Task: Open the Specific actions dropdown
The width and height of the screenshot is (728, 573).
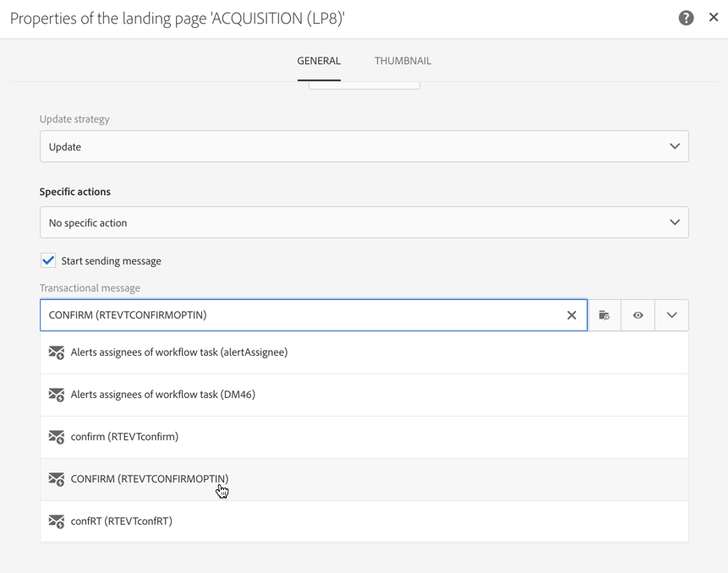Action: click(364, 222)
